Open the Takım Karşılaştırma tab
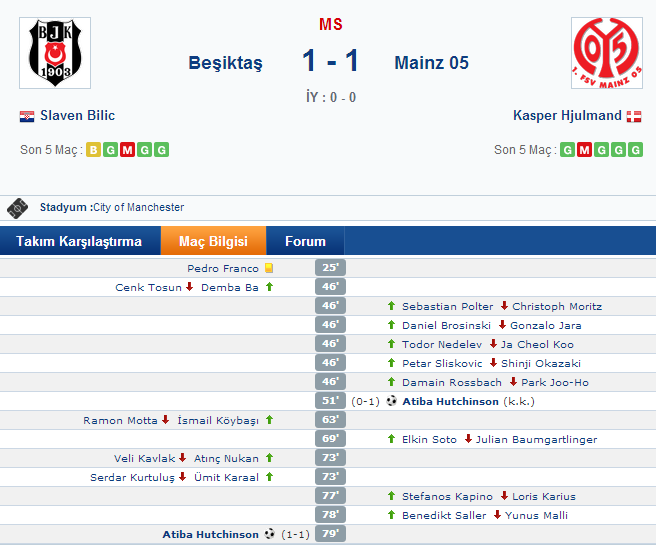656x546 pixels. (79, 241)
